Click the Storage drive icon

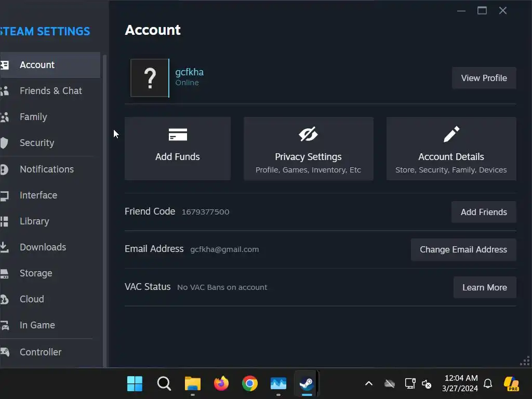pos(4,273)
